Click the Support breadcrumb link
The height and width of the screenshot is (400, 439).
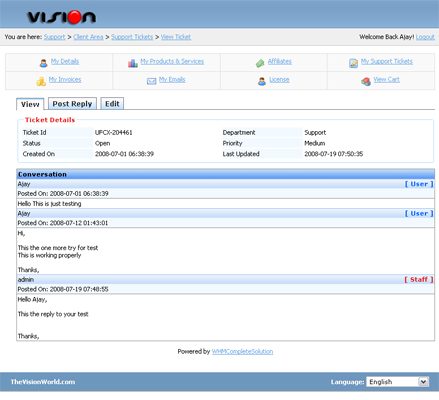point(55,37)
